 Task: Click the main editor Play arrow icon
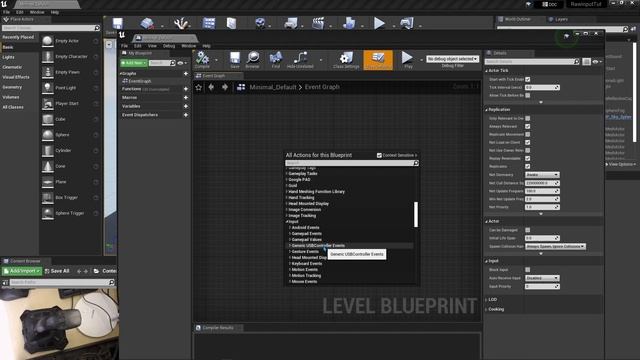coord(379,23)
